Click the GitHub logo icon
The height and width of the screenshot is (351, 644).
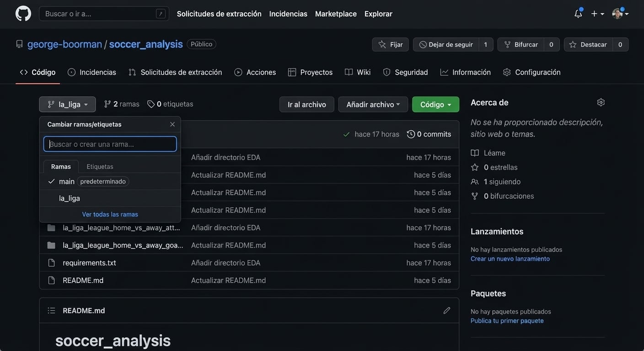23,14
